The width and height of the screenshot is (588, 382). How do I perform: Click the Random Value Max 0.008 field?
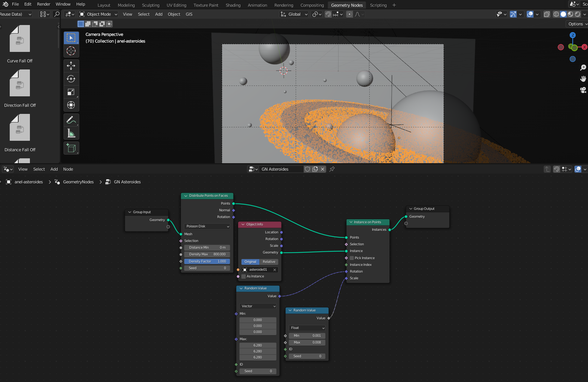click(x=307, y=342)
